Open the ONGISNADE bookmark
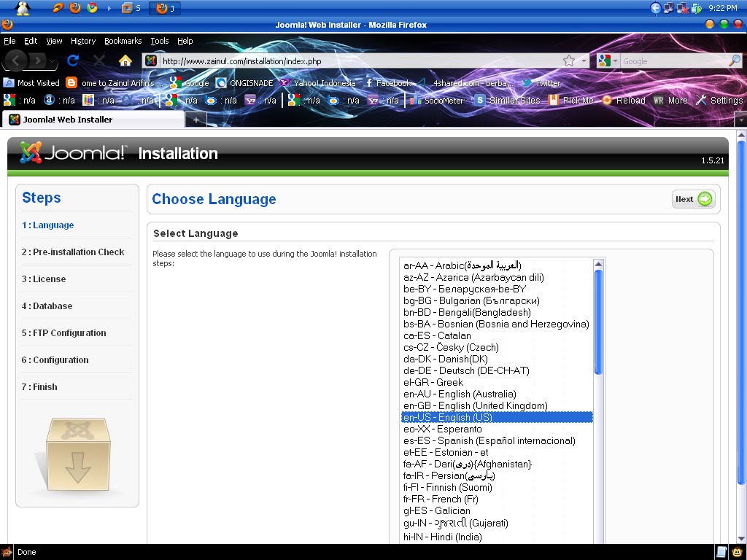The width and height of the screenshot is (747, 560). (x=244, y=83)
